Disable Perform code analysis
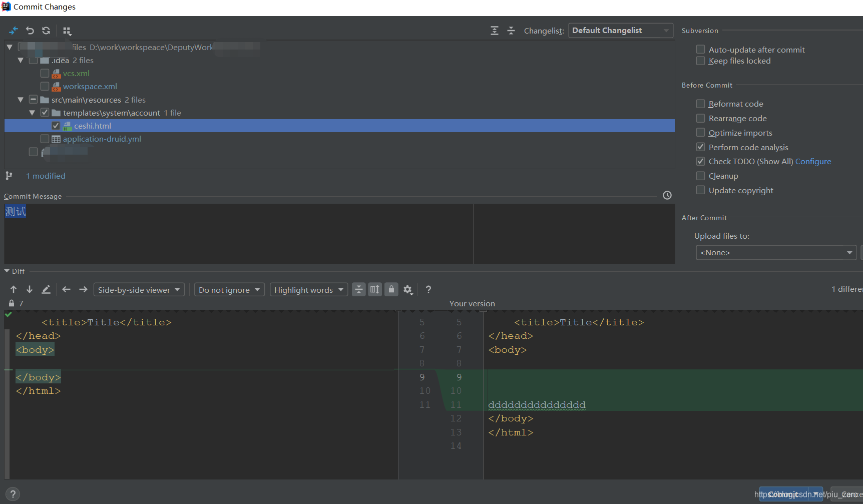863x504 pixels. coord(701,147)
